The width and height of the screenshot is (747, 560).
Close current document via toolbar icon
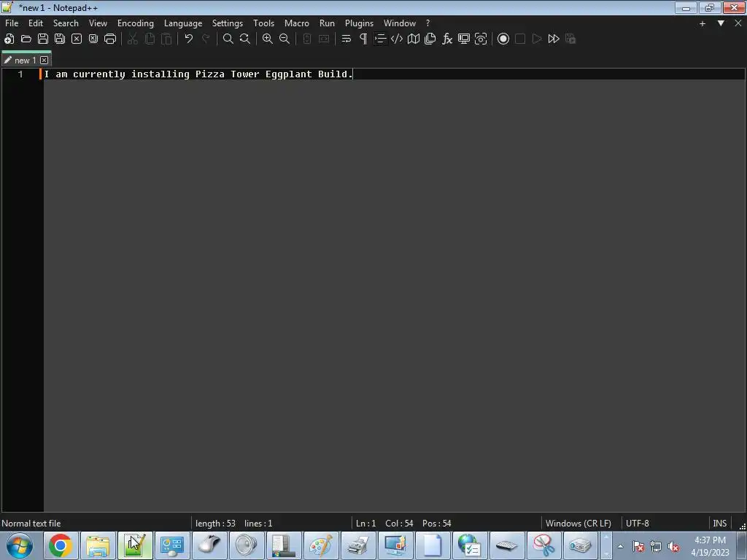pyautogui.click(x=76, y=39)
